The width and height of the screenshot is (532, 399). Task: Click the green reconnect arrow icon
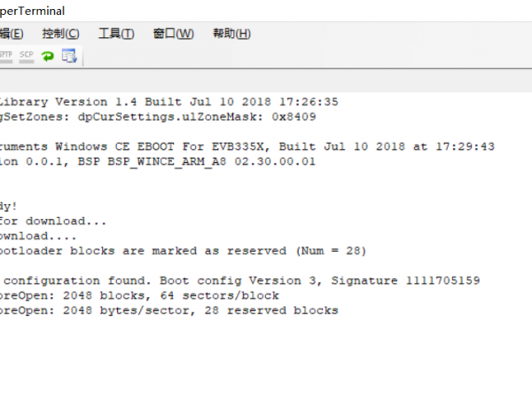point(48,56)
